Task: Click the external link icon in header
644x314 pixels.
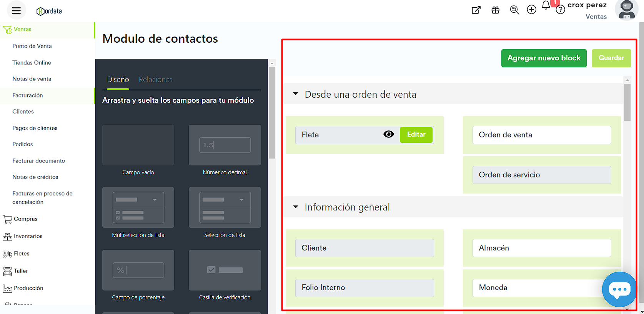Action: coord(476,10)
